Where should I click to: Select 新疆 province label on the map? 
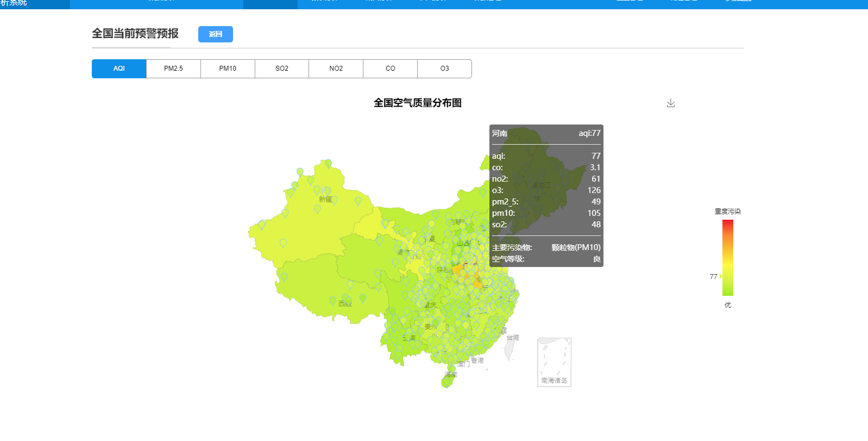tap(325, 200)
